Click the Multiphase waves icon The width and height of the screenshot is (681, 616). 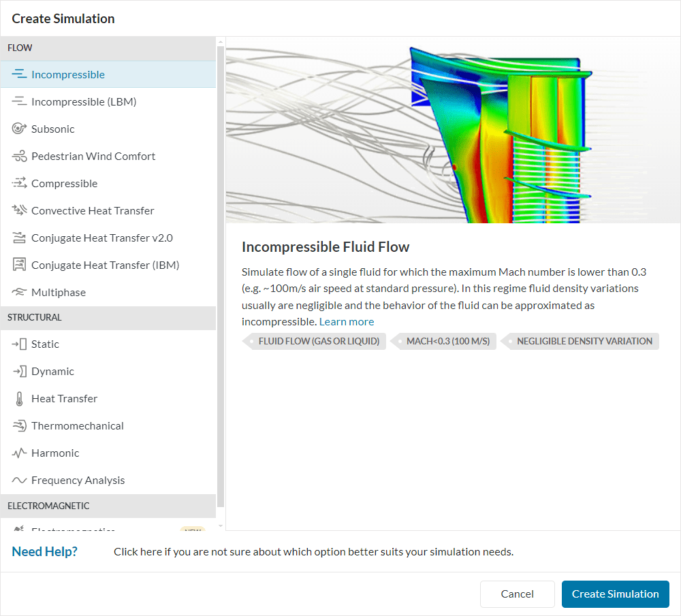click(x=19, y=293)
